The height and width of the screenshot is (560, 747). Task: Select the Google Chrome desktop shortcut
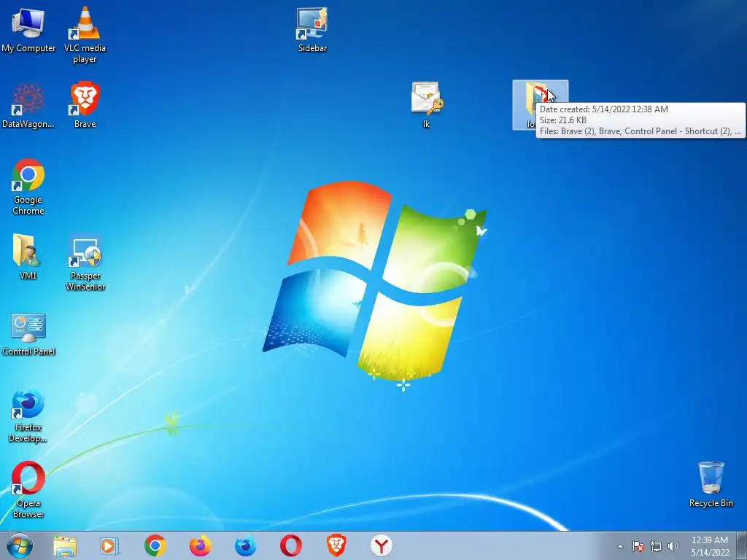click(28, 187)
